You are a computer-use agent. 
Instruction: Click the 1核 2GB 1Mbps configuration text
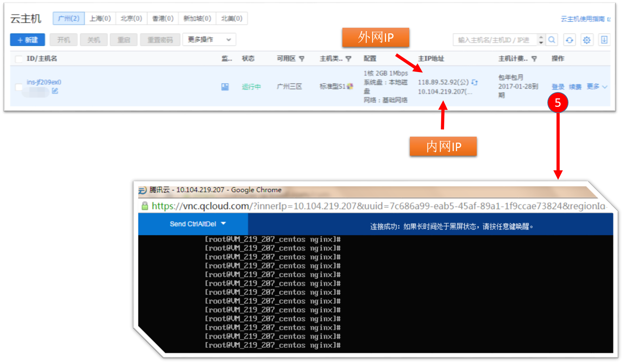tap(386, 73)
